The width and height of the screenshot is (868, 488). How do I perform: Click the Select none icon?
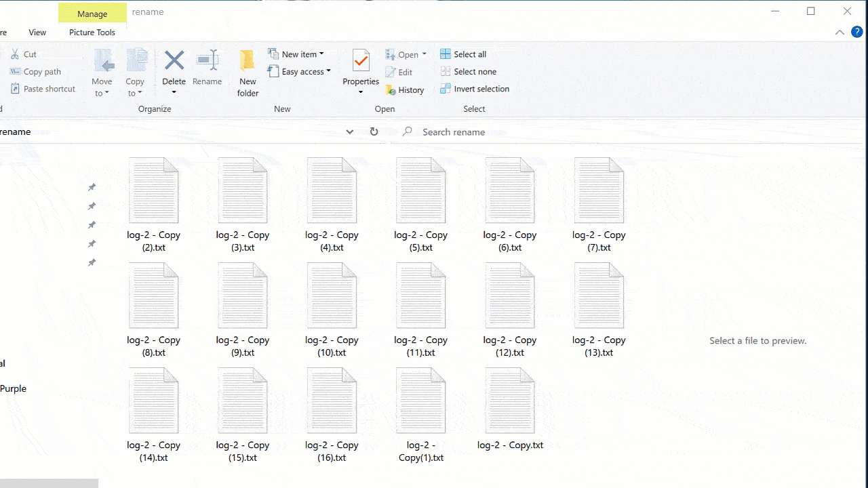446,71
